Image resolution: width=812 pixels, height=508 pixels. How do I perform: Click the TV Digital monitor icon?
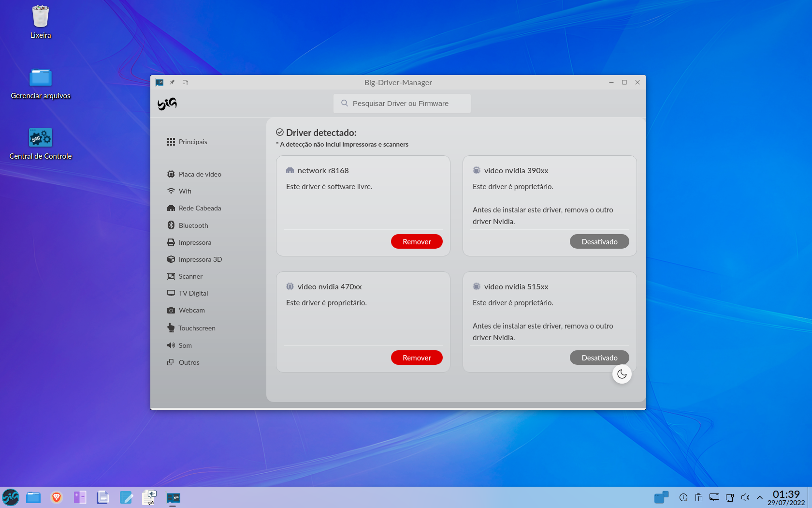pos(171,293)
